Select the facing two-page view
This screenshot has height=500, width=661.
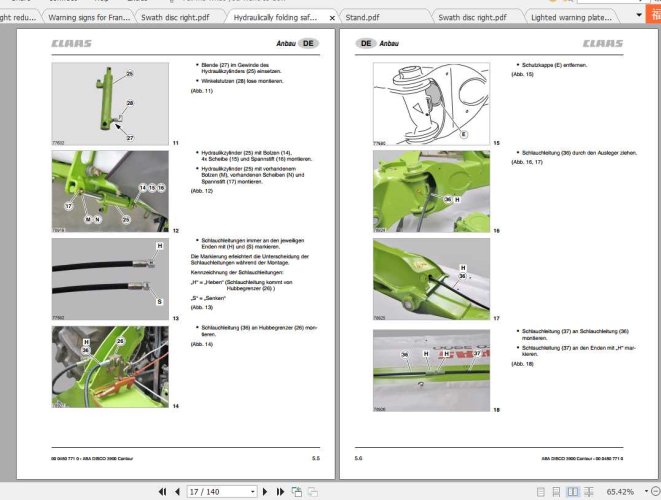pyautogui.click(x=572, y=492)
